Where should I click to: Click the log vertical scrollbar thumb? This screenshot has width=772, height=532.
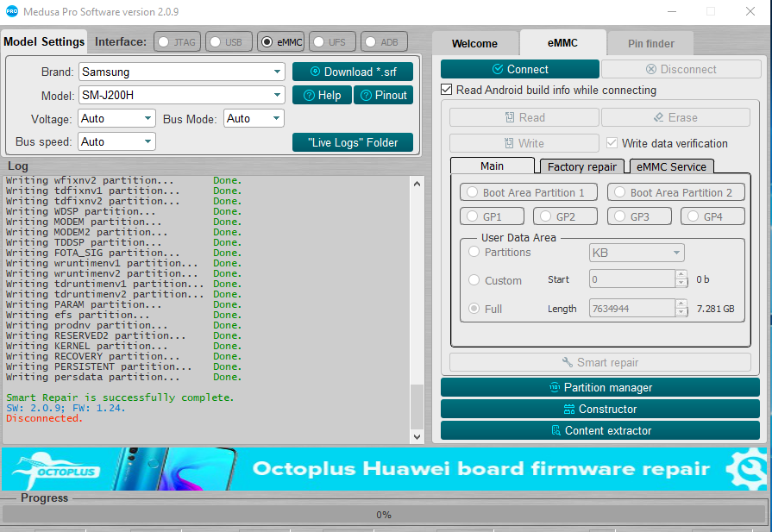[x=417, y=407]
